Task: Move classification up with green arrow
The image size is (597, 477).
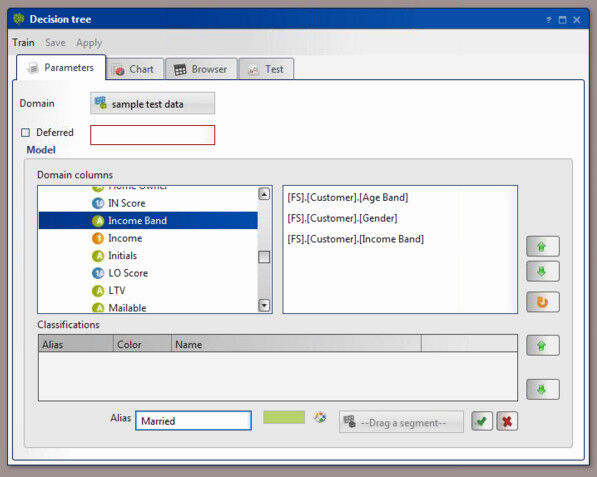Action: [x=543, y=345]
